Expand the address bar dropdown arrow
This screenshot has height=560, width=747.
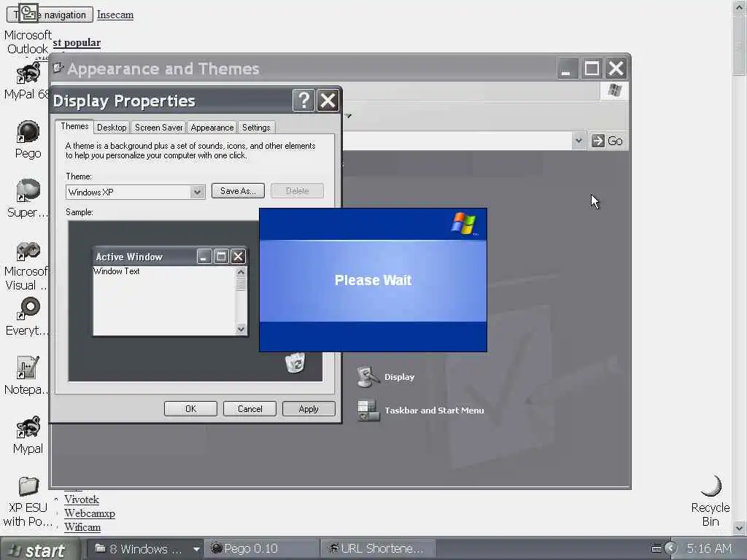(x=578, y=141)
